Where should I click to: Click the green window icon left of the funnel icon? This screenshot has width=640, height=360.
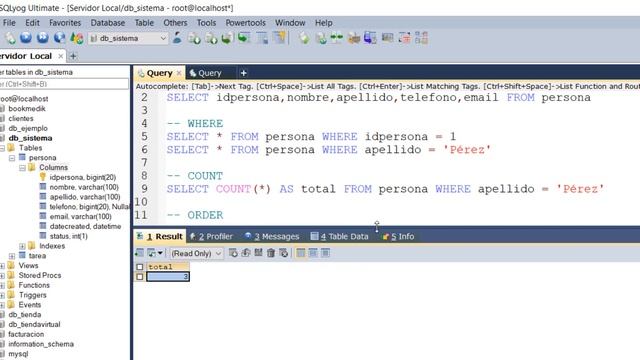click(244, 38)
